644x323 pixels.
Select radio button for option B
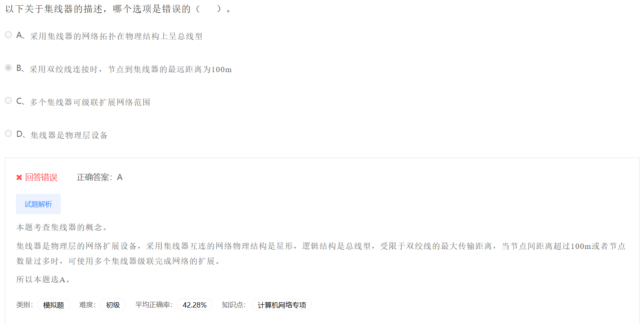coord(8,68)
